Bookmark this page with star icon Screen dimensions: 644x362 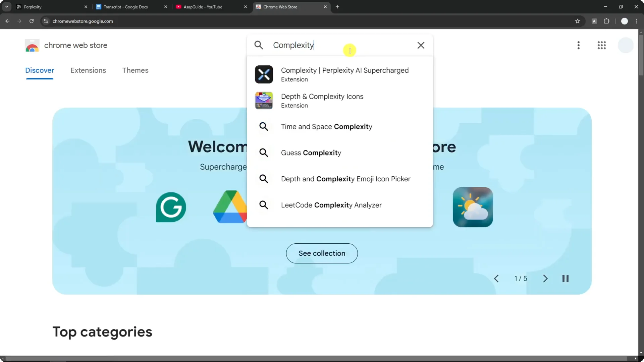pos(577,21)
